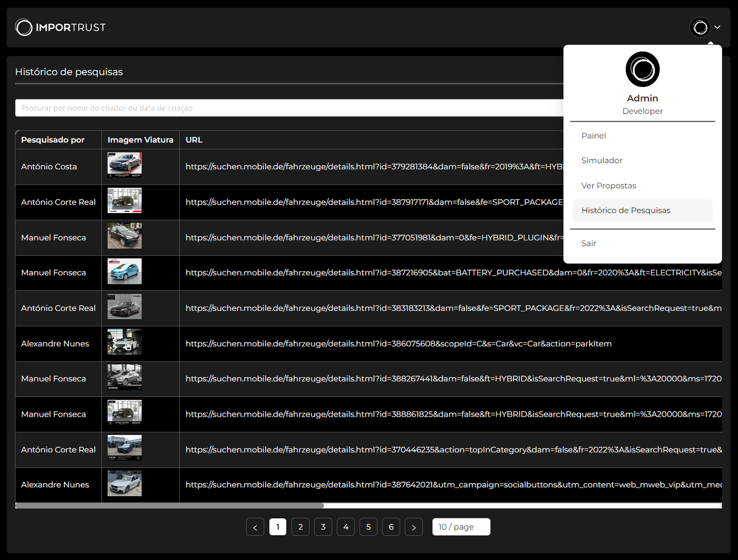Click the horizontal table scrollbar

click(169, 506)
